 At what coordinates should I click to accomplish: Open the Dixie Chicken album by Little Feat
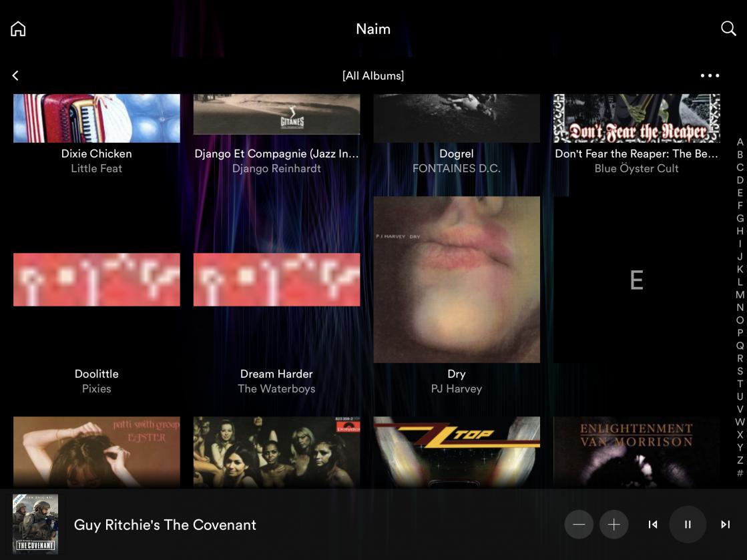click(97, 119)
